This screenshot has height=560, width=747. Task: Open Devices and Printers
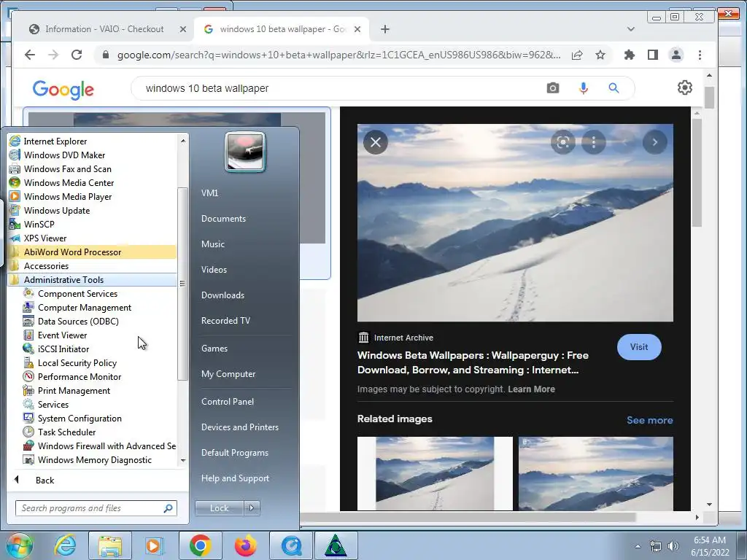tap(239, 427)
